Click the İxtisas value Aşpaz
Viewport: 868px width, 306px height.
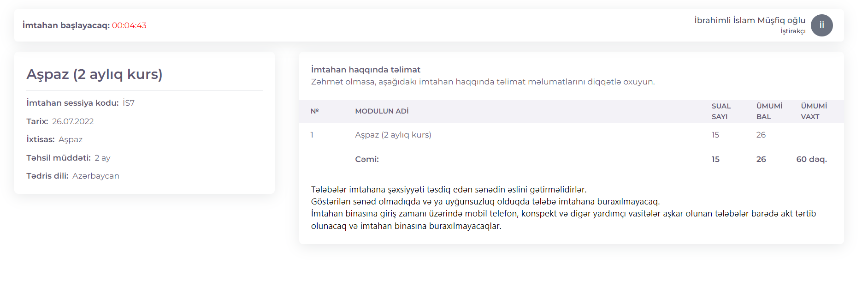point(71,139)
